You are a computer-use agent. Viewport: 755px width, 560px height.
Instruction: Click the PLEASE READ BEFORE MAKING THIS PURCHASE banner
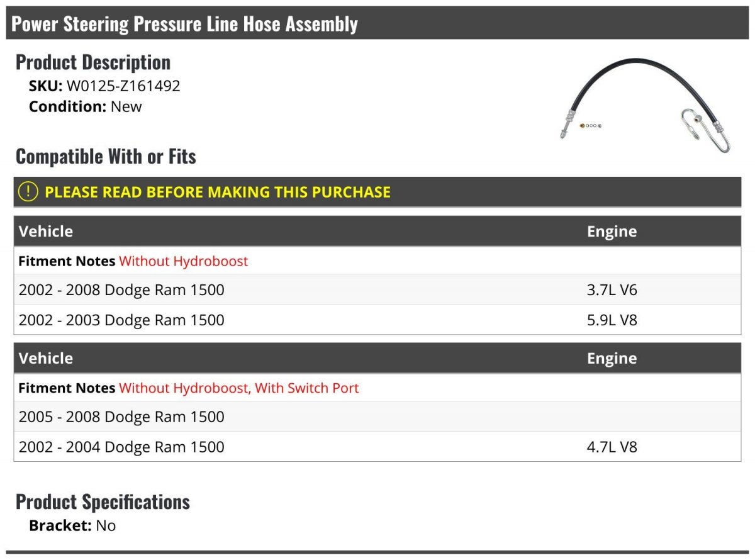[x=377, y=192]
